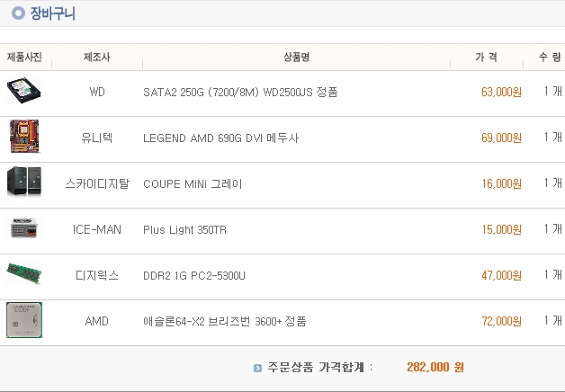The height and width of the screenshot is (392, 565).
Task: Open the LEGEND AMD 690G DVI 메두사 link
Action: [221, 138]
